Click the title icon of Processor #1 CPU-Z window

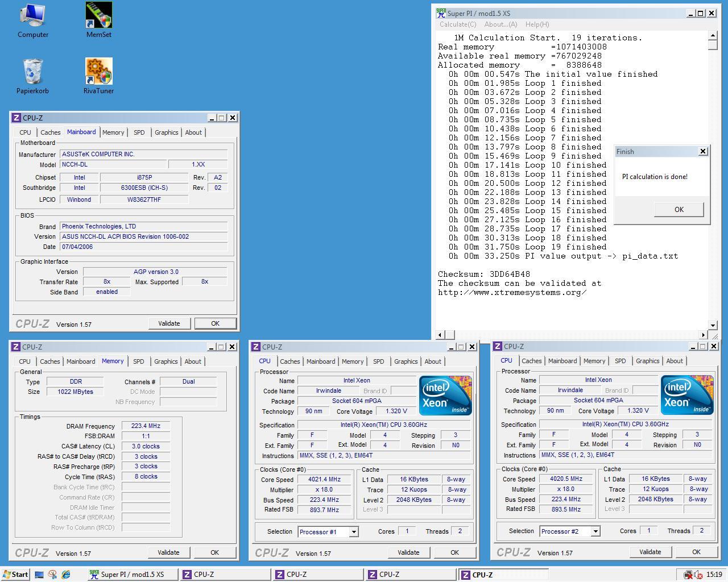256,347
